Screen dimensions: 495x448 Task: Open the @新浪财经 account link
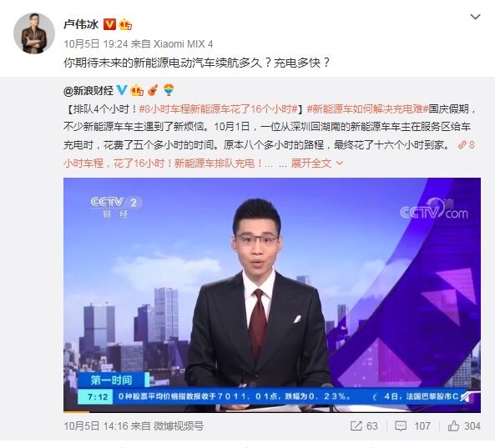point(88,91)
